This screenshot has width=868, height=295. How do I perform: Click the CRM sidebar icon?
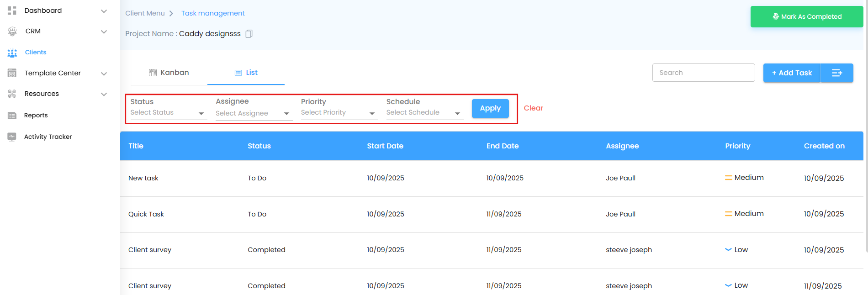click(12, 31)
